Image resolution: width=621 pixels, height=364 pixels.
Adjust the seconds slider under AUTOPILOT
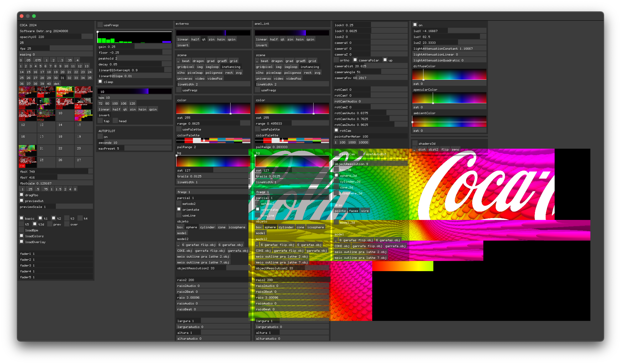coord(135,142)
